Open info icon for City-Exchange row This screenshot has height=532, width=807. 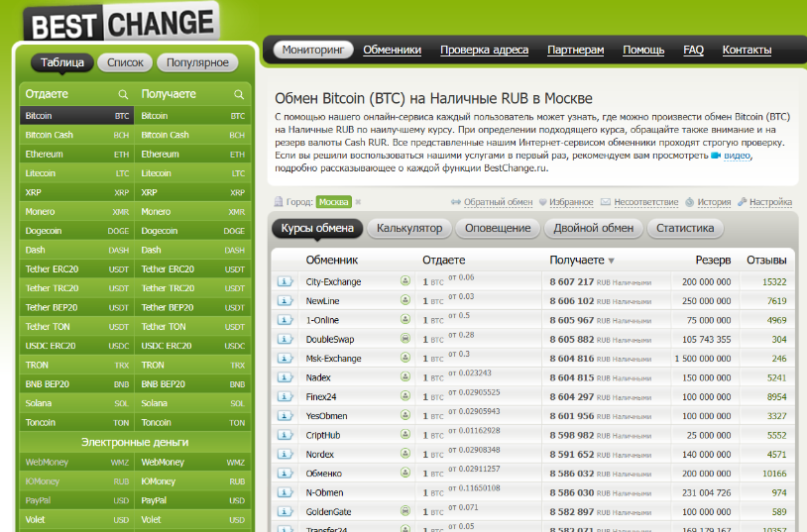(x=286, y=281)
